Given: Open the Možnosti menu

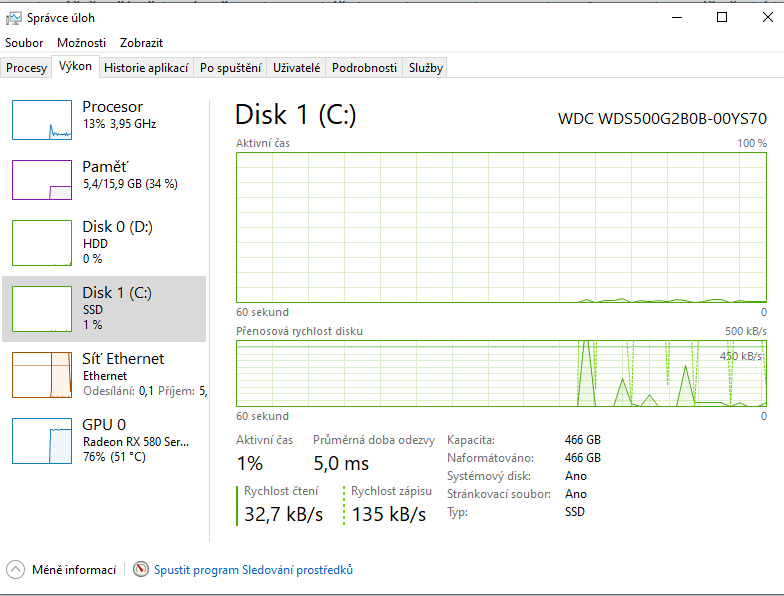Looking at the screenshot, I should pos(81,43).
